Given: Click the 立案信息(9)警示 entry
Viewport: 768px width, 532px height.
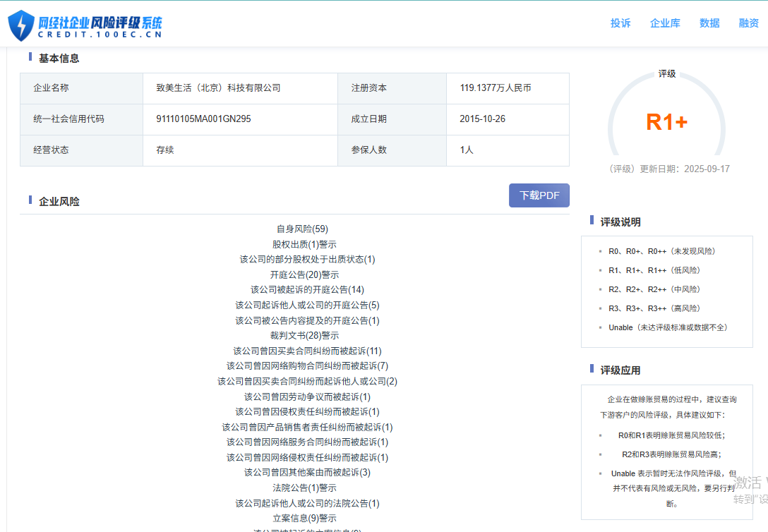Looking at the screenshot, I should coord(304,519).
